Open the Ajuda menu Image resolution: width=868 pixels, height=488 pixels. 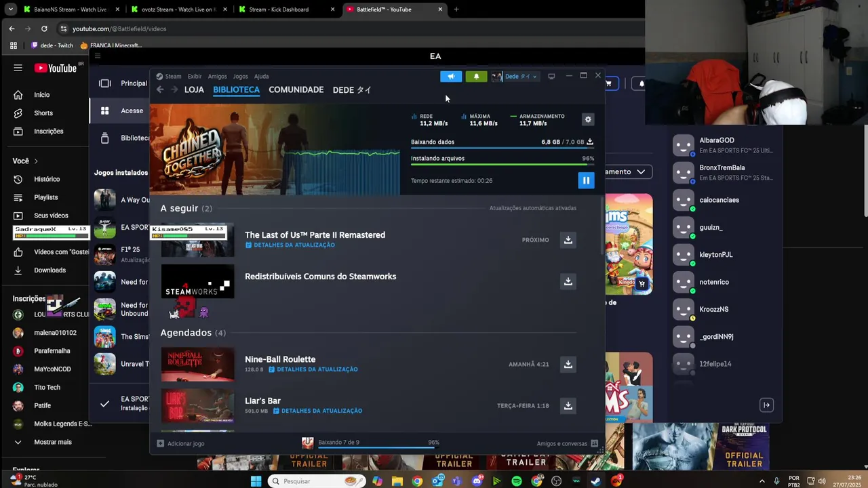click(261, 77)
